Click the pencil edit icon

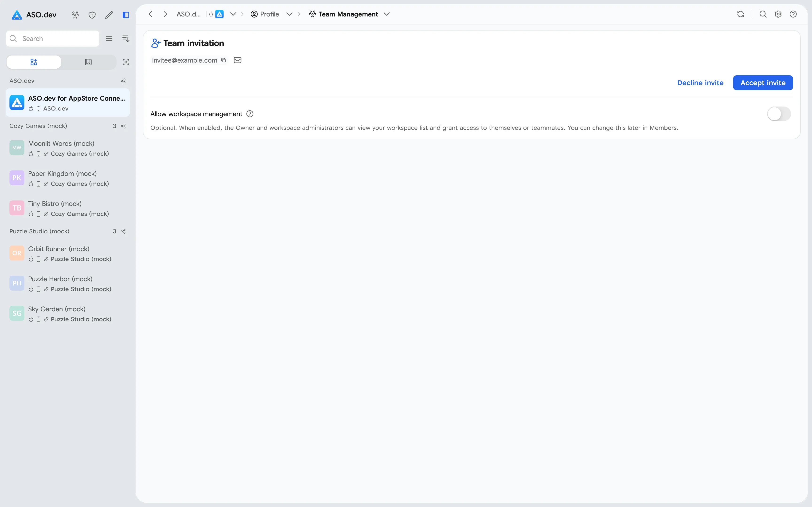tap(109, 15)
